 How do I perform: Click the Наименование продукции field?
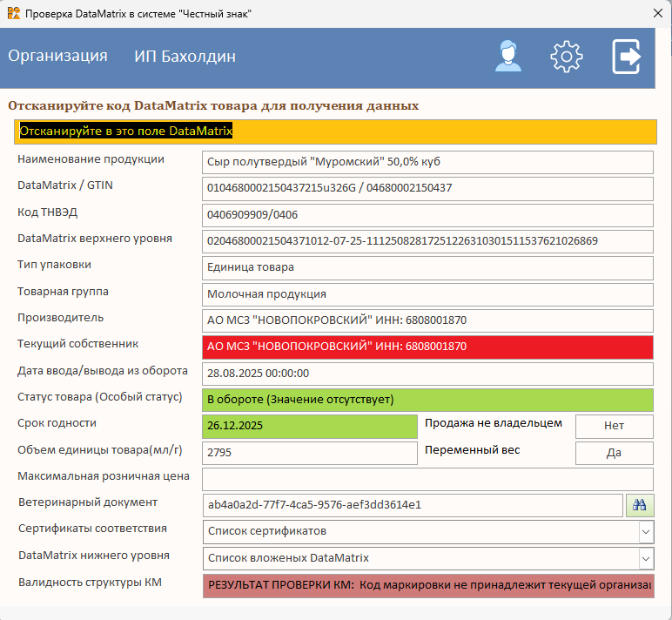coord(427,162)
